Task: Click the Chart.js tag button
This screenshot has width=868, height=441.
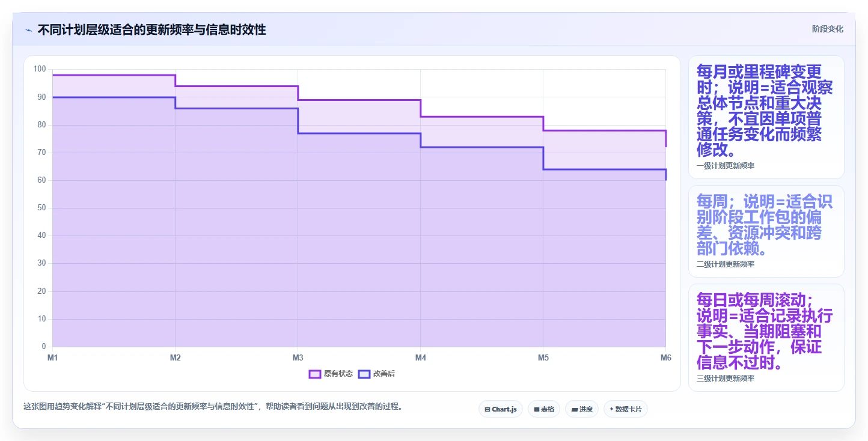Action: tap(501, 409)
